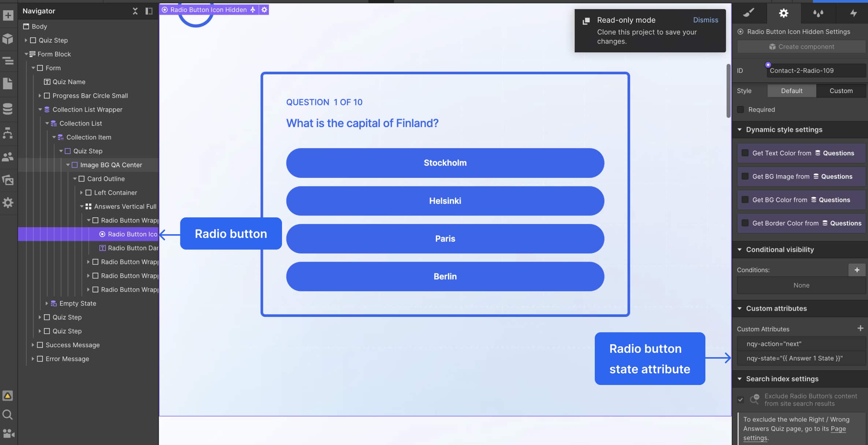The width and height of the screenshot is (868, 445).
Task: Open the Assets images icon in left sidebar
Action: [x=8, y=180]
